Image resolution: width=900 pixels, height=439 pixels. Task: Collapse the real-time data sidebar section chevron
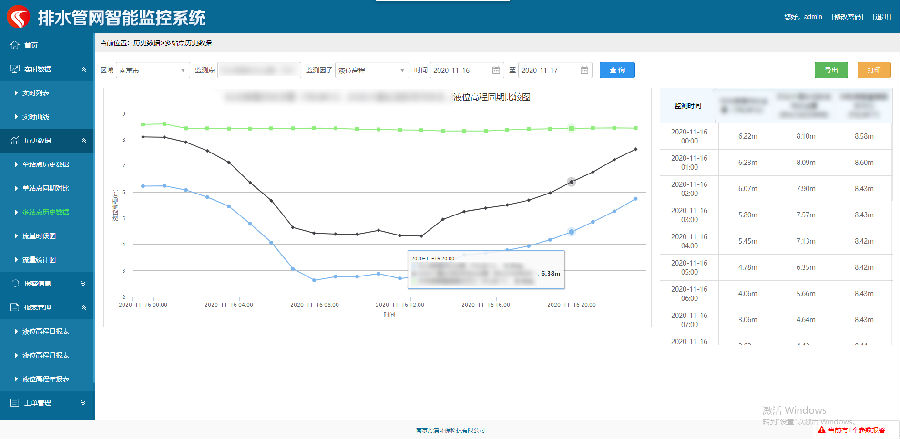coord(84,69)
